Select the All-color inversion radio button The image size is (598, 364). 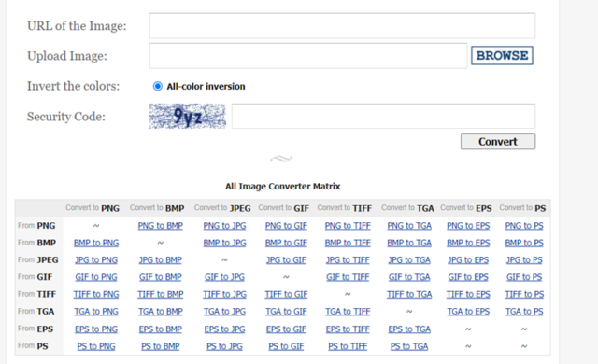pos(158,87)
